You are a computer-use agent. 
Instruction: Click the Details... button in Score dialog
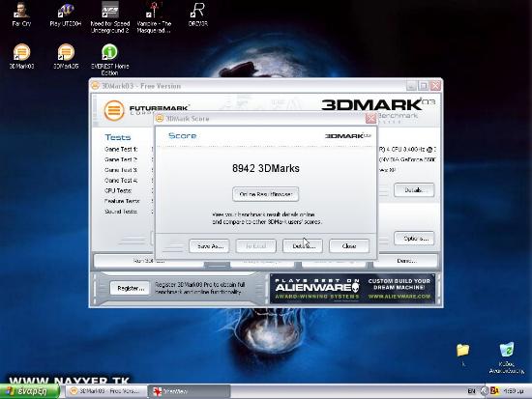click(x=303, y=246)
